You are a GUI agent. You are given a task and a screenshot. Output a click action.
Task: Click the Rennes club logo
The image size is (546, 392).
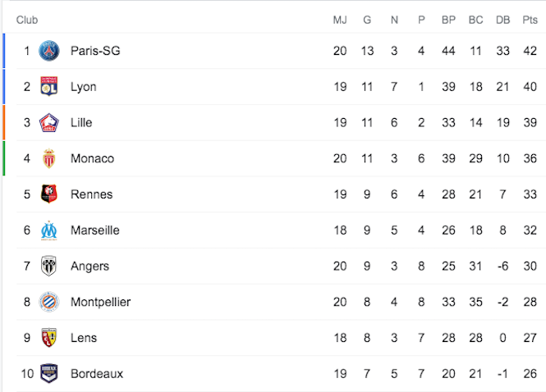coord(48,194)
